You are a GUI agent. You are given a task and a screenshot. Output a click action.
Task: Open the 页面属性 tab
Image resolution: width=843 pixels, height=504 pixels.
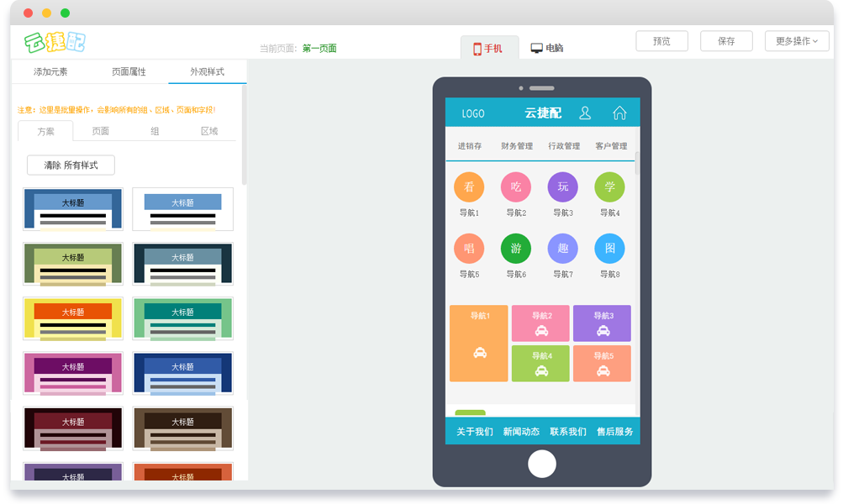click(129, 72)
